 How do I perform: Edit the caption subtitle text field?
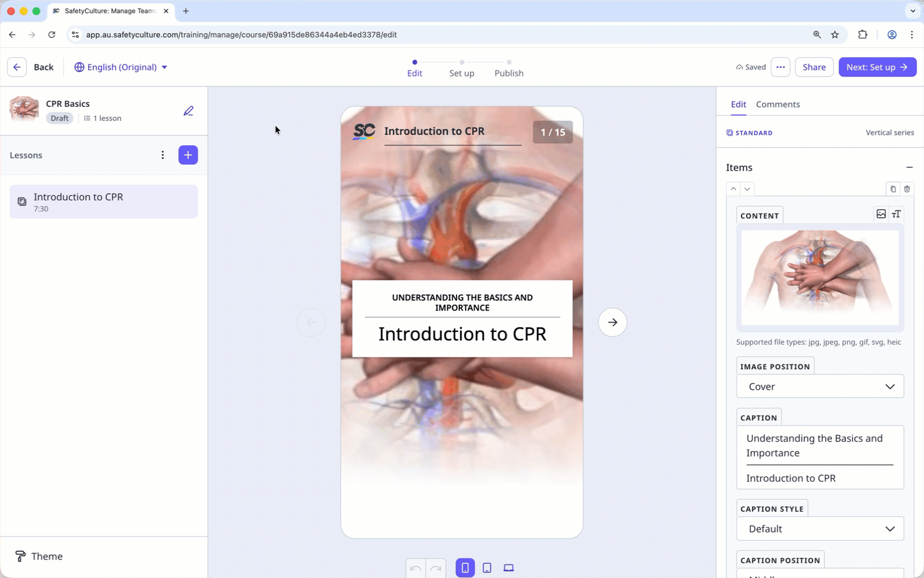pos(820,446)
